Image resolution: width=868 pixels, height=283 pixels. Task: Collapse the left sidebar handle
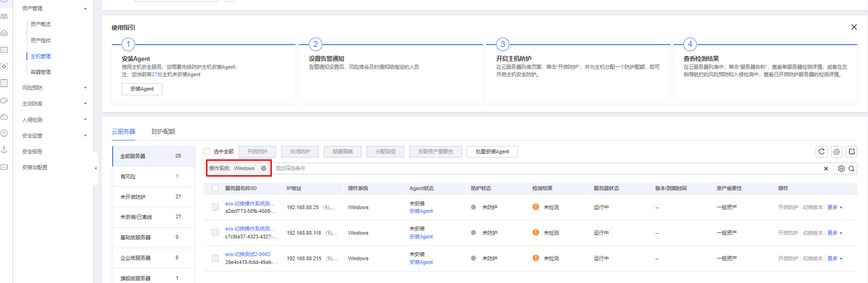(x=96, y=168)
